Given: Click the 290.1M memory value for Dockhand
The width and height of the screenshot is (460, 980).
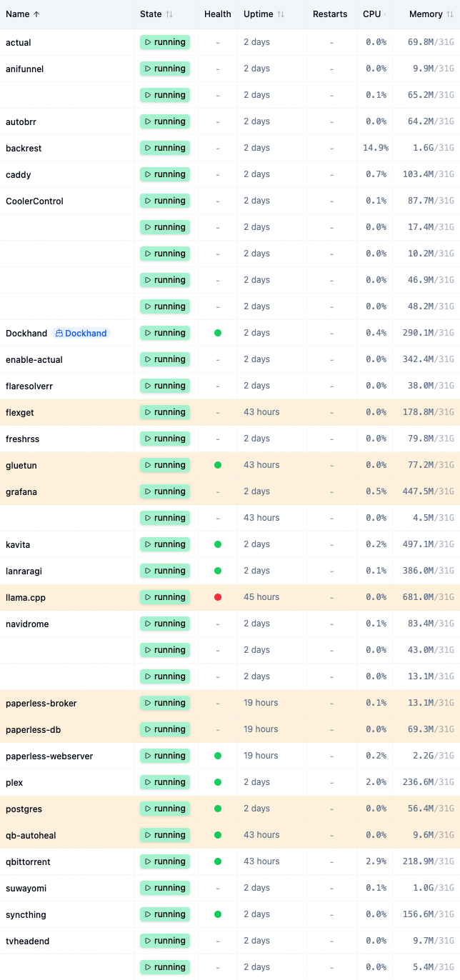Looking at the screenshot, I should pyautogui.click(x=419, y=333).
